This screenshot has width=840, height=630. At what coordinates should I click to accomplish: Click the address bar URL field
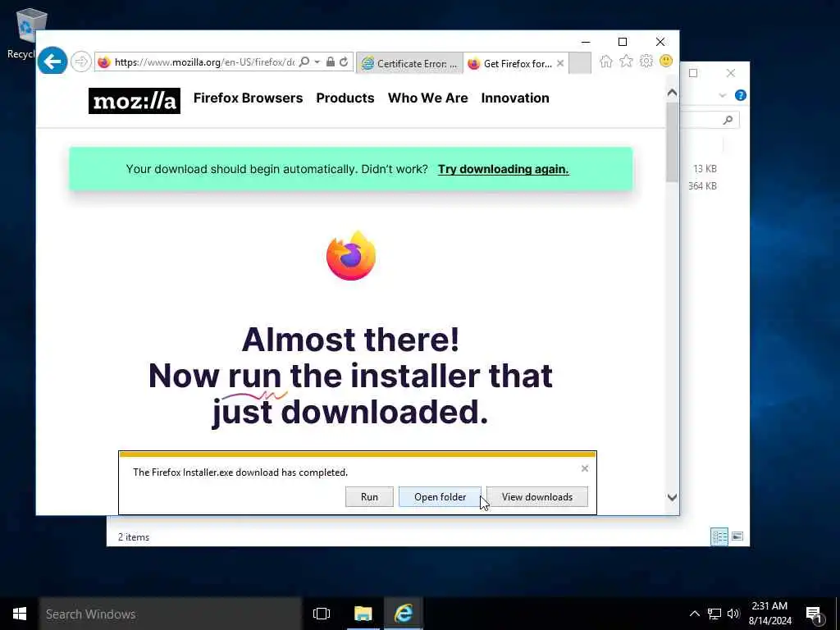pos(204,62)
